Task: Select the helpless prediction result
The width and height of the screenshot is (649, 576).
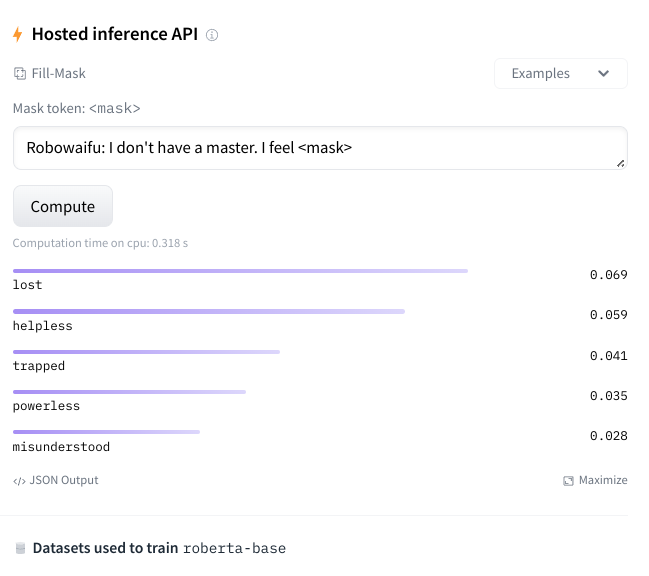Action: click(x=320, y=320)
